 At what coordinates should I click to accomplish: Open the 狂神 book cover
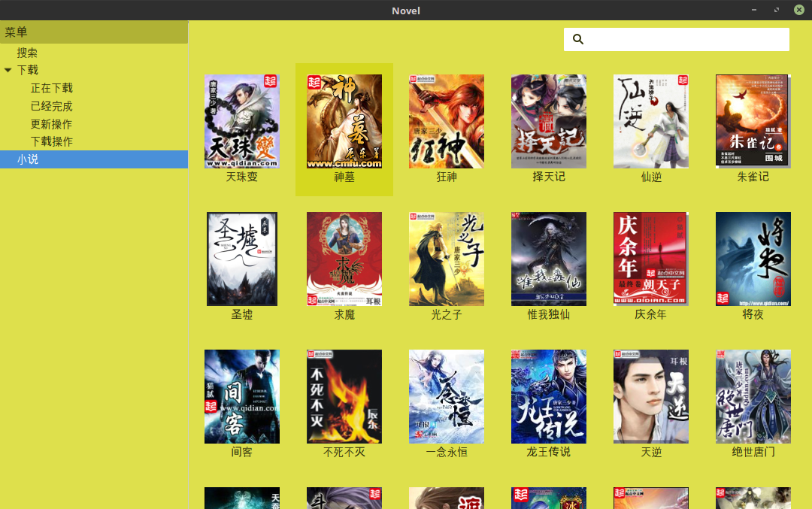click(447, 121)
